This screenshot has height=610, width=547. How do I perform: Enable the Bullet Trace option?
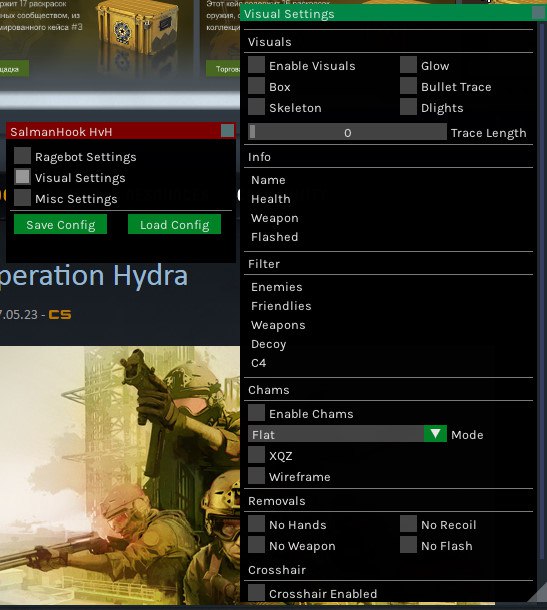[x=408, y=86]
